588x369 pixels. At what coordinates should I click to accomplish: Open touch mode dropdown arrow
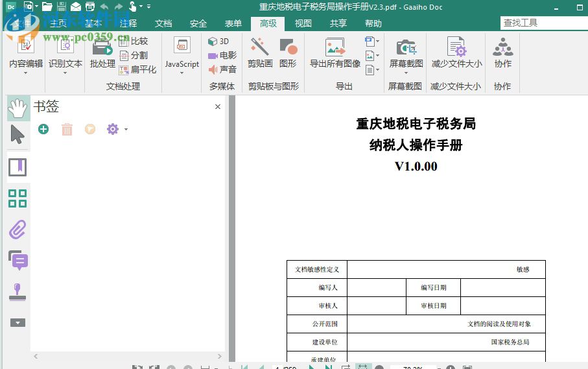coord(141,6)
